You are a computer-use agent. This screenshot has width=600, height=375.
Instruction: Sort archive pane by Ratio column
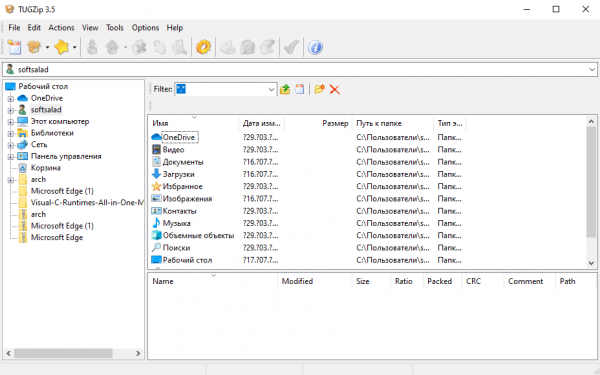click(x=407, y=281)
